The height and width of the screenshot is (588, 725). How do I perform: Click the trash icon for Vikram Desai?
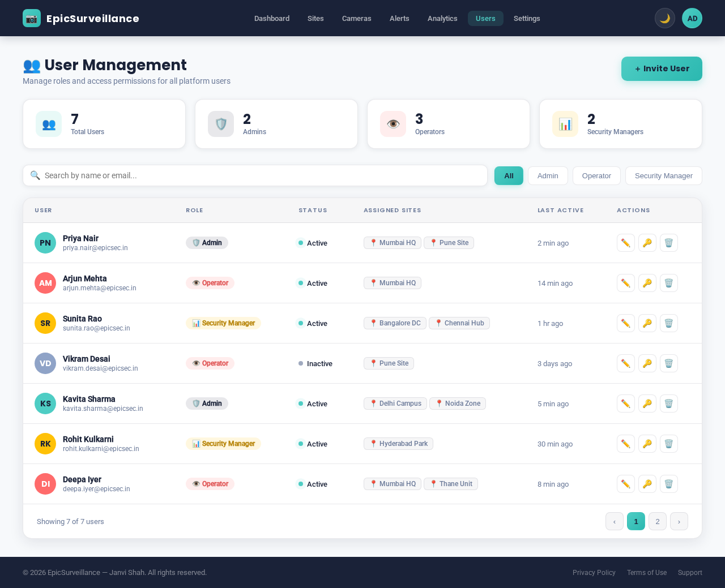point(668,363)
